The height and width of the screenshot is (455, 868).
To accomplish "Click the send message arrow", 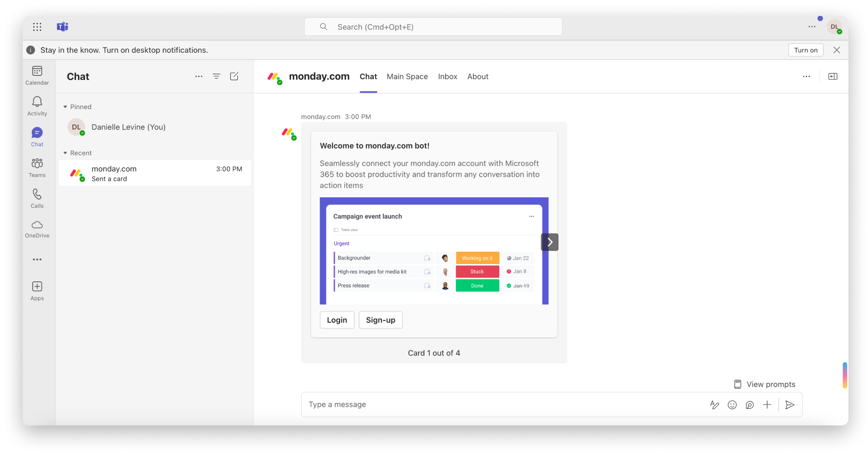I will click(790, 405).
